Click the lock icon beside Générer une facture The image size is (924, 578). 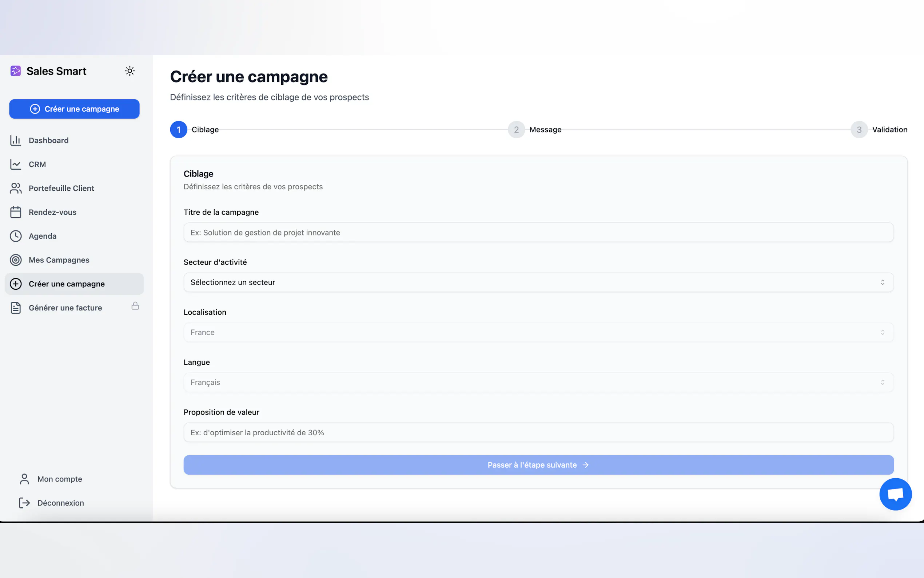tap(135, 306)
